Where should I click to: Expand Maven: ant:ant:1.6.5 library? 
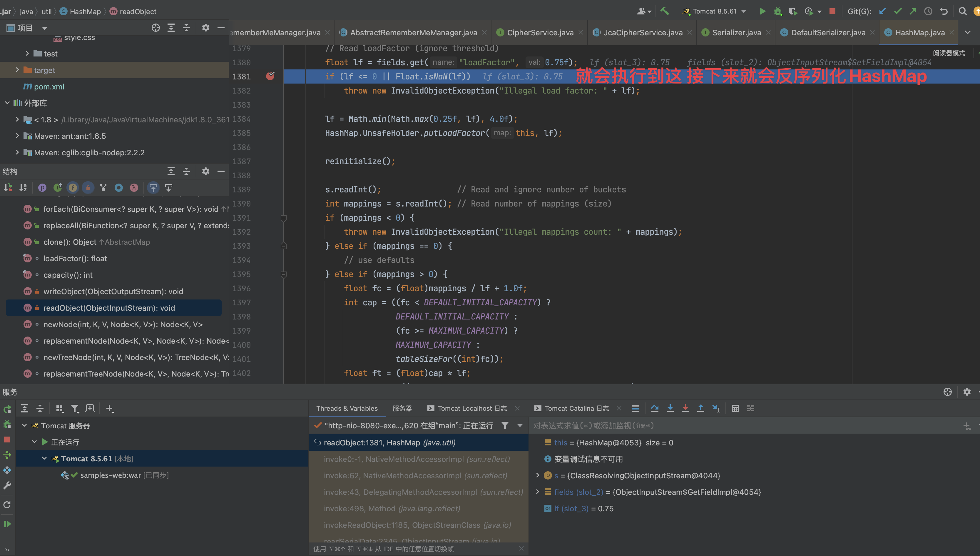pyautogui.click(x=17, y=136)
